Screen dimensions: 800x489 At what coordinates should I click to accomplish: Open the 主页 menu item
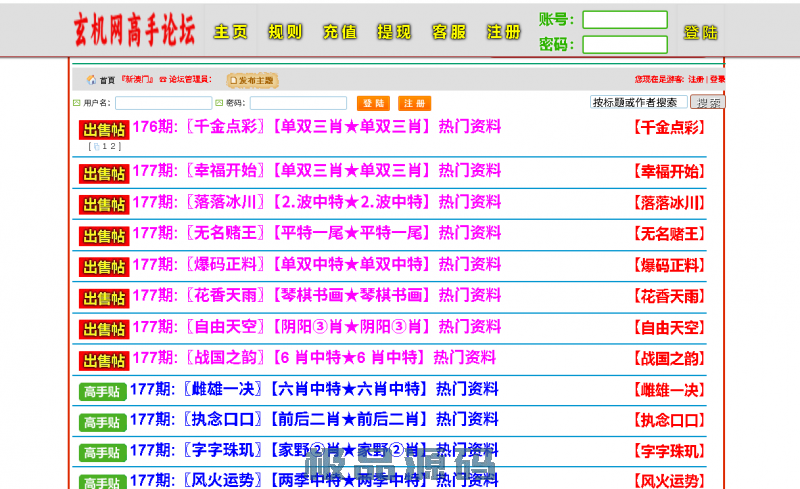(x=231, y=32)
